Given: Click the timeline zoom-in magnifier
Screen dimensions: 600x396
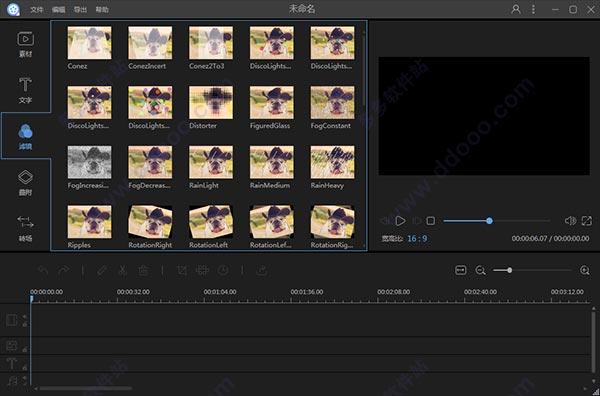Looking at the screenshot, I should tap(585, 271).
